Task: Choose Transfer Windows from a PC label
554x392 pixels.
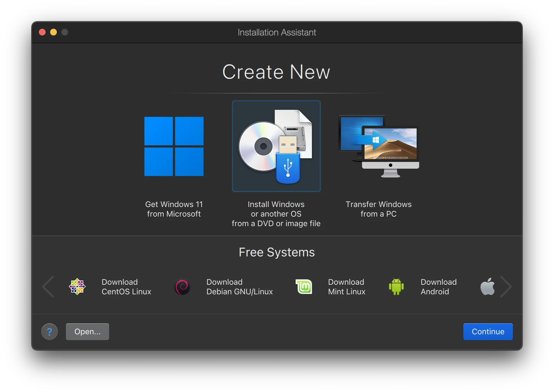Action: coord(379,209)
